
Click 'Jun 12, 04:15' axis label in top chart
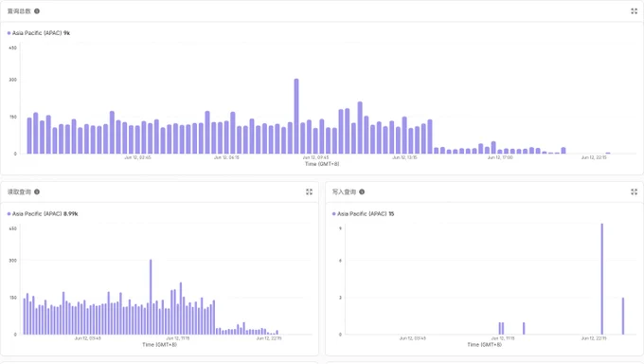click(x=226, y=157)
